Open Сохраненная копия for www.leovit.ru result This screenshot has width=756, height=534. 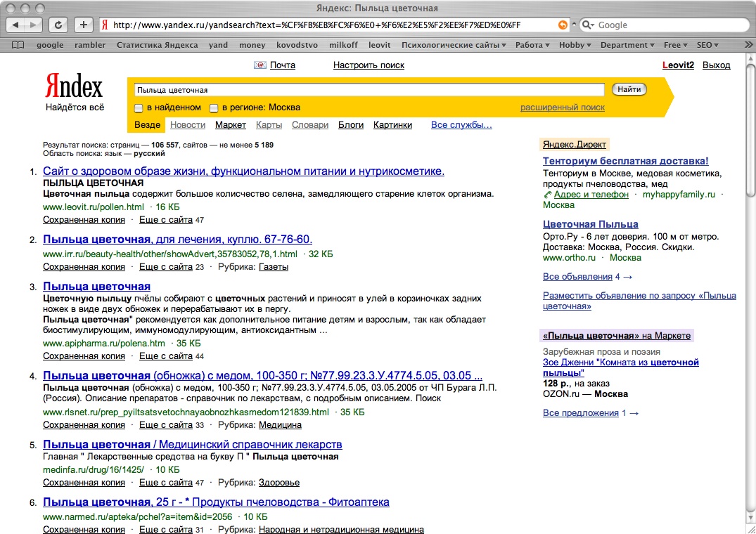(x=84, y=219)
